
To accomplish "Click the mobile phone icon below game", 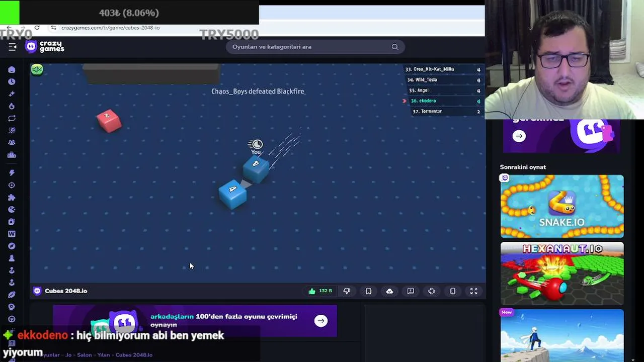I will coord(453,291).
